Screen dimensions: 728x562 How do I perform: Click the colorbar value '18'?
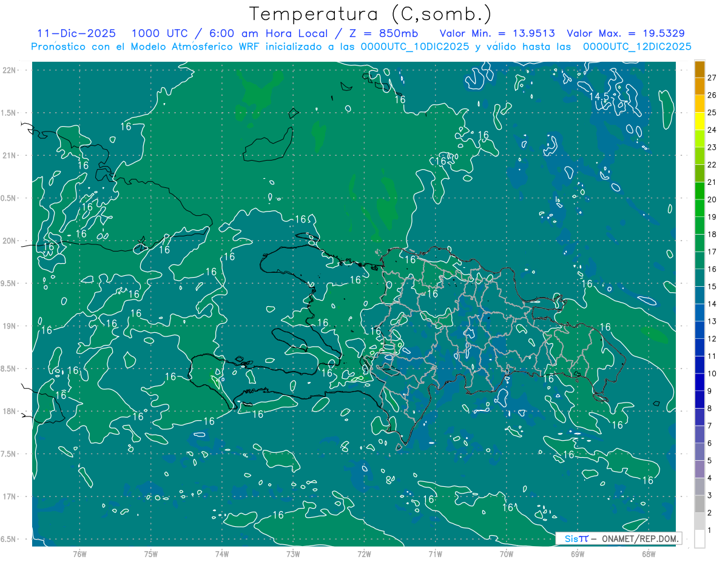tap(713, 235)
